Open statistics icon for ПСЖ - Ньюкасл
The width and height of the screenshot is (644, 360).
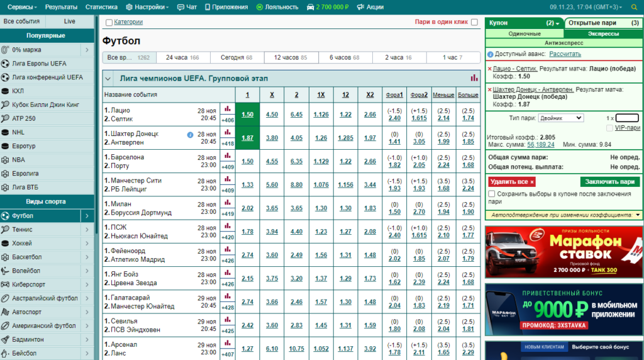click(x=228, y=226)
